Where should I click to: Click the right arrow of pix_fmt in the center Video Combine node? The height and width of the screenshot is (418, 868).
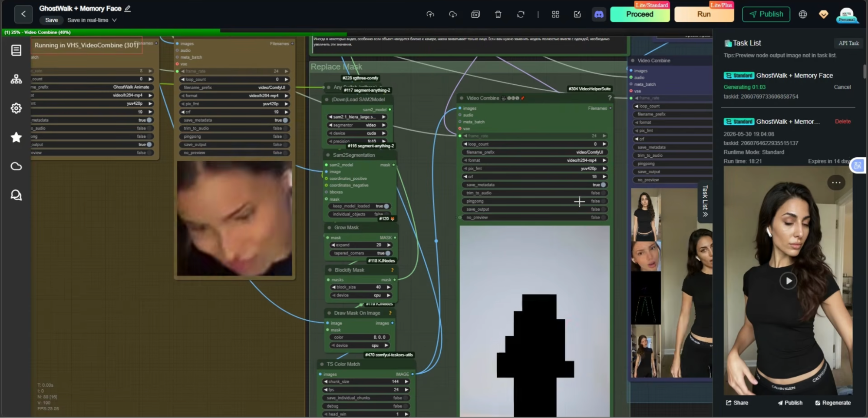pyautogui.click(x=604, y=169)
